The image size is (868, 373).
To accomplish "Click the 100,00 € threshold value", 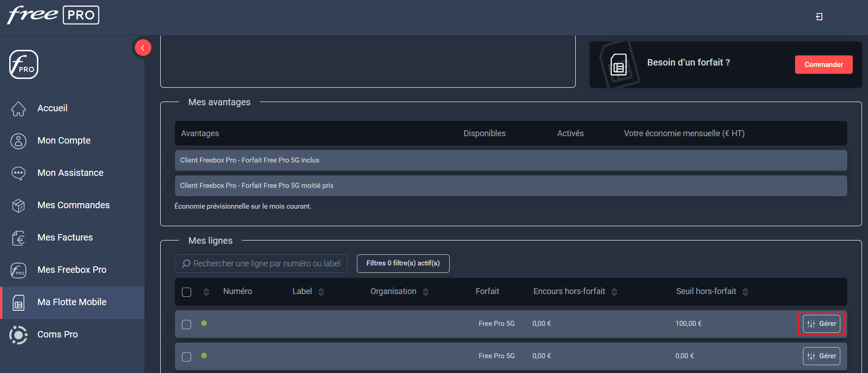I will [688, 324].
